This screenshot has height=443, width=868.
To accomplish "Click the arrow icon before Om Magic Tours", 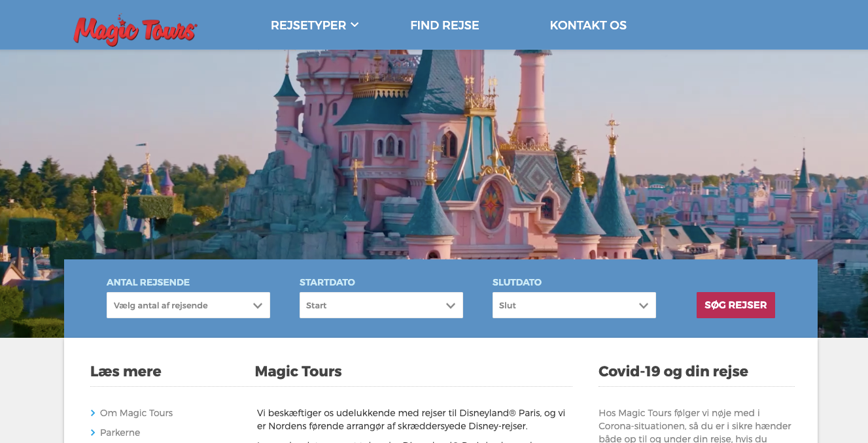I will tap(93, 413).
